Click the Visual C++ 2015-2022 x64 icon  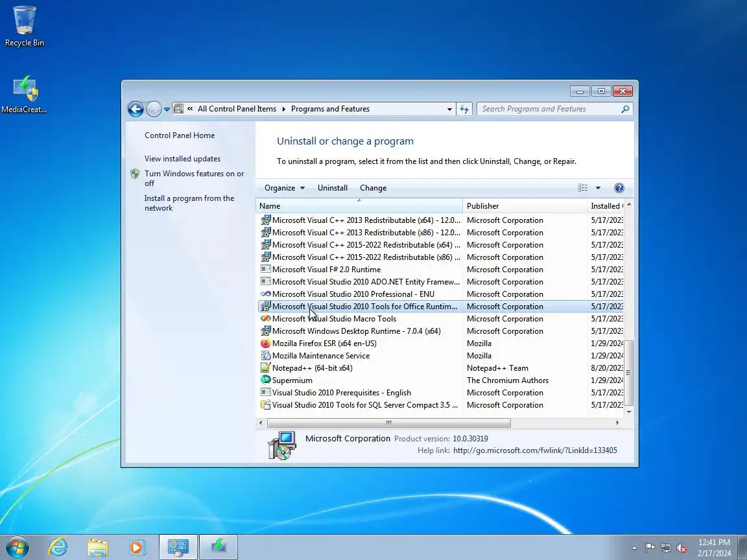pyautogui.click(x=266, y=245)
